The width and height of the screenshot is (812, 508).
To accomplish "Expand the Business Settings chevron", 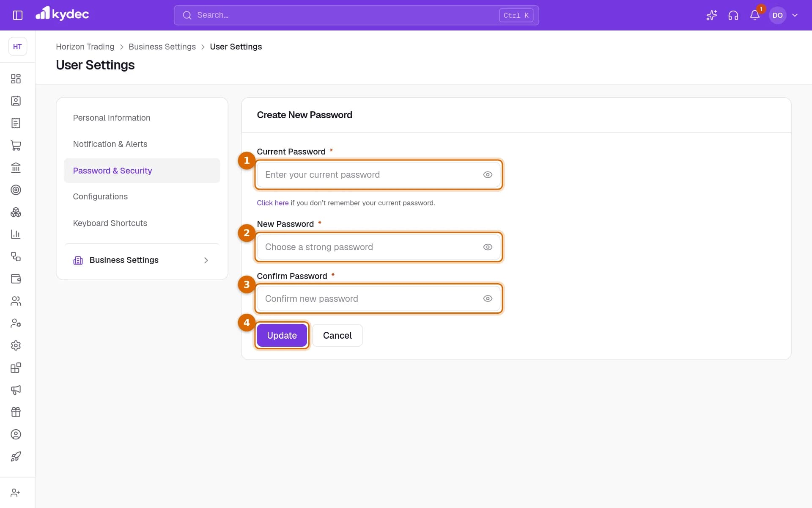I will coord(206,260).
